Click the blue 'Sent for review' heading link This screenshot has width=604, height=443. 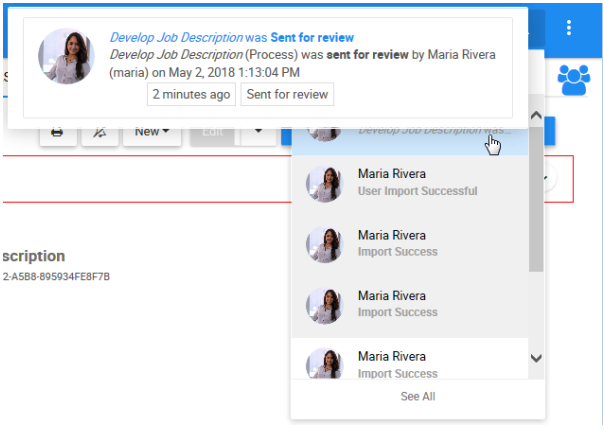(x=312, y=37)
